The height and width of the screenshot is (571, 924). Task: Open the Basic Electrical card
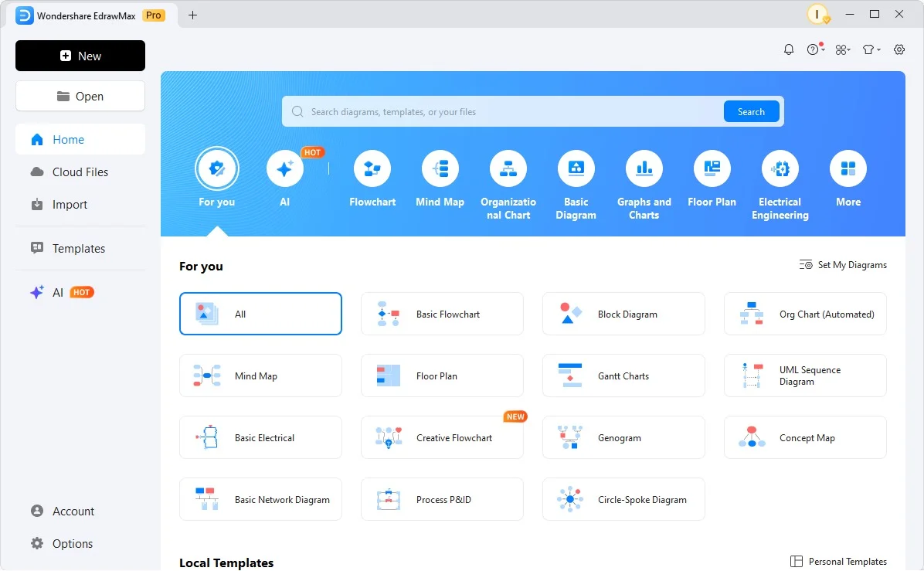[260, 438]
